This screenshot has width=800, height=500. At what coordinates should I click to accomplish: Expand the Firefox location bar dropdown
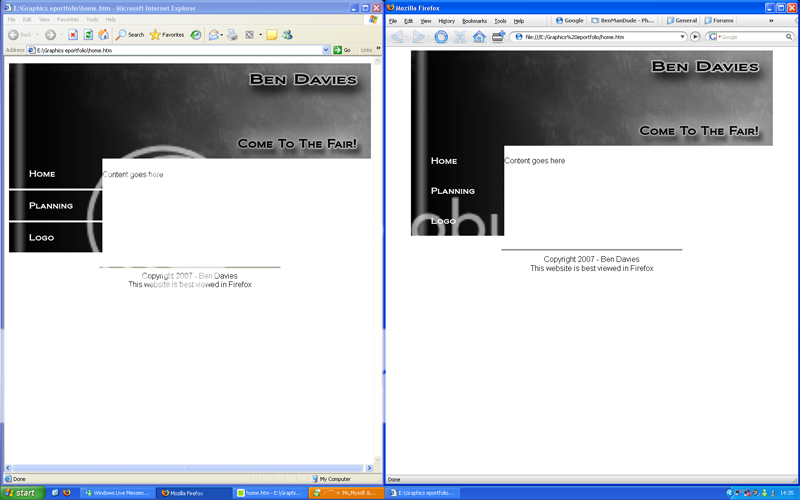pyautogui.click(x=683, y=37)
